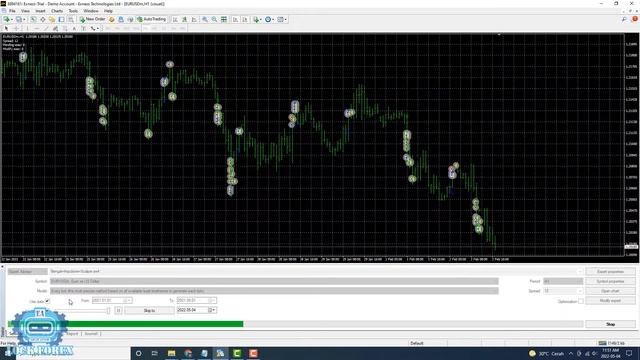The height and width of the screenshot is (360, 640).
Task: Click the Open chart button
Action: coord(611,291)
